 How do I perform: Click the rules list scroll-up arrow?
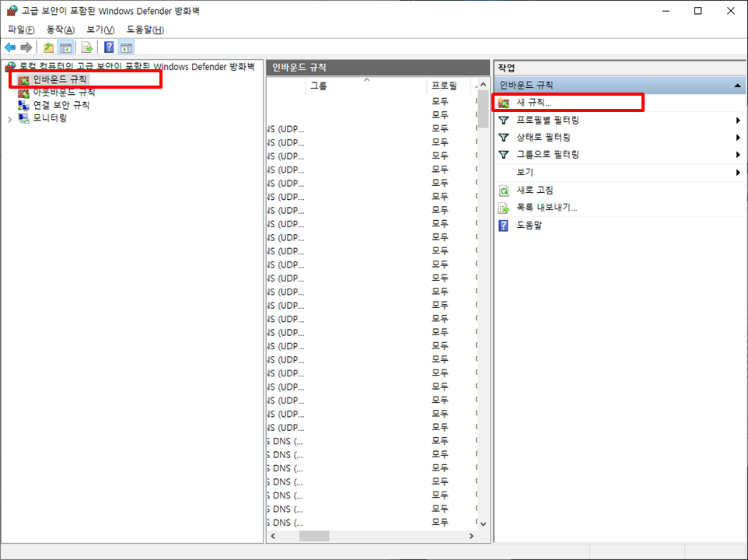tap(483, 85)
